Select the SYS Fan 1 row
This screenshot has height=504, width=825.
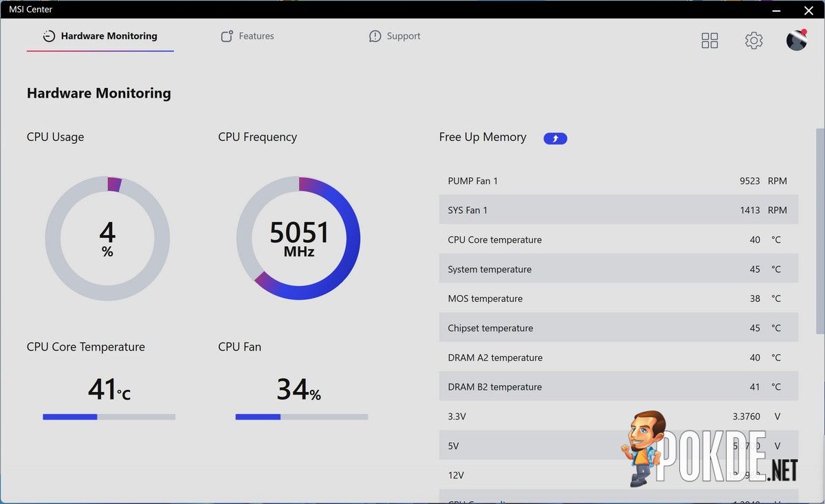(619, 210)
